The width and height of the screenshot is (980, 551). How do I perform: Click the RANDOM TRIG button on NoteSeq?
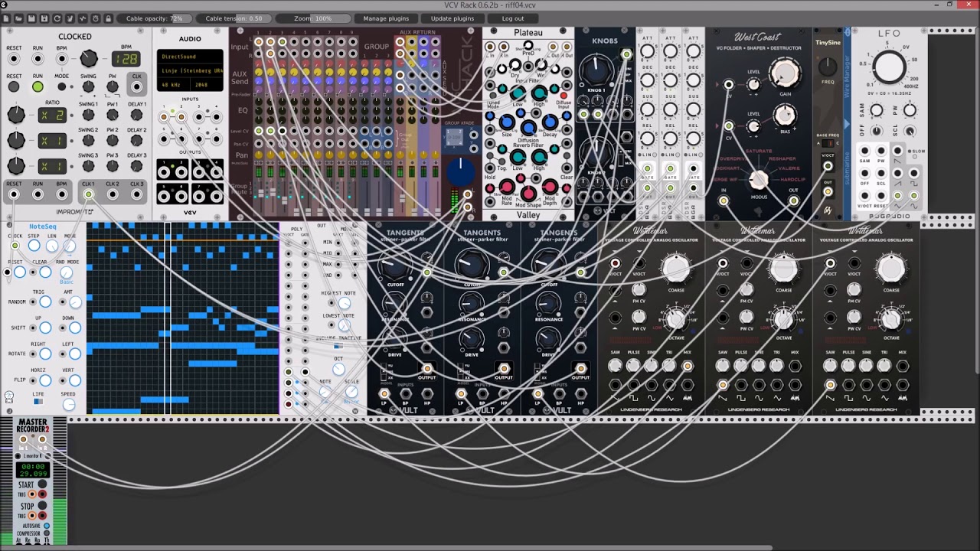pos(45,302)
